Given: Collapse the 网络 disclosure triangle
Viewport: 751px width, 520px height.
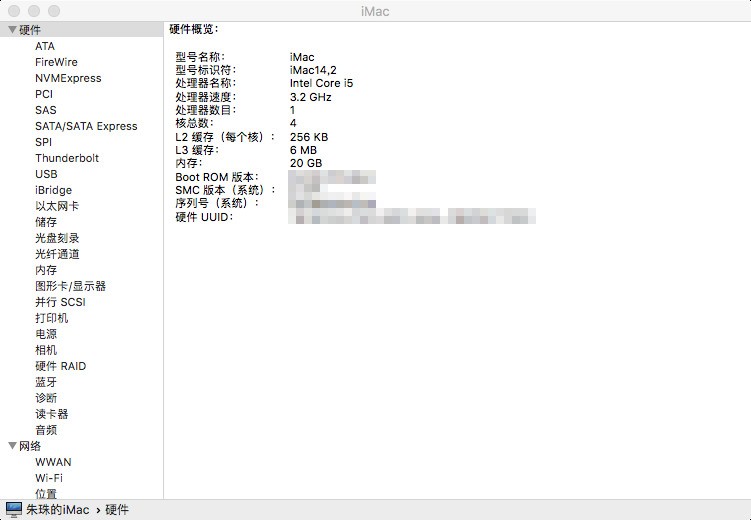Looking at the screenshot, I should (12, 446).
